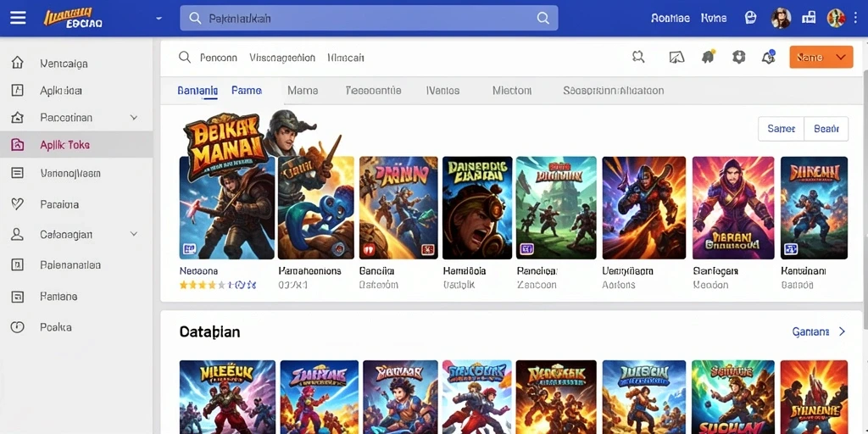This screenshot has height=434, width=868.
Task: Open the Kvna link in the header
Action: (x=714, y=19)
